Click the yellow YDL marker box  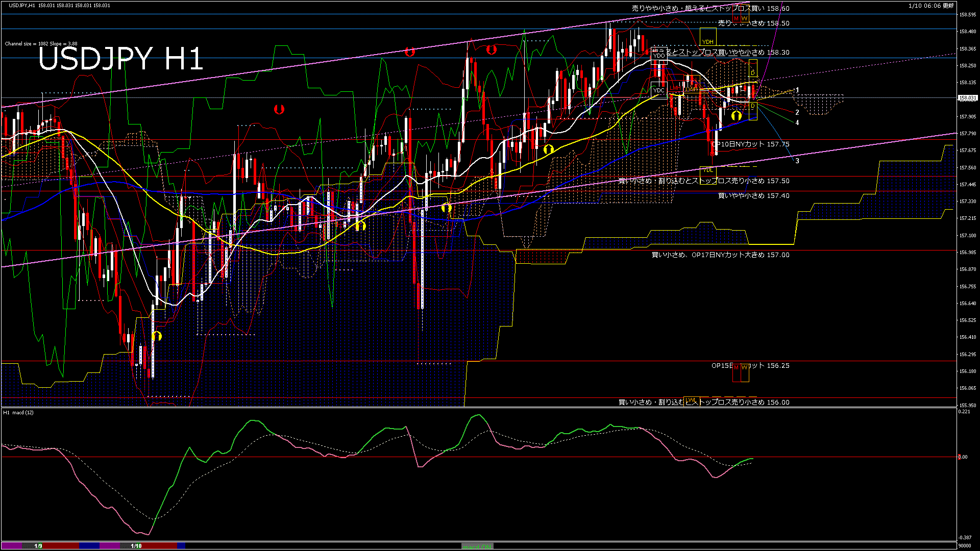(707, 170)
